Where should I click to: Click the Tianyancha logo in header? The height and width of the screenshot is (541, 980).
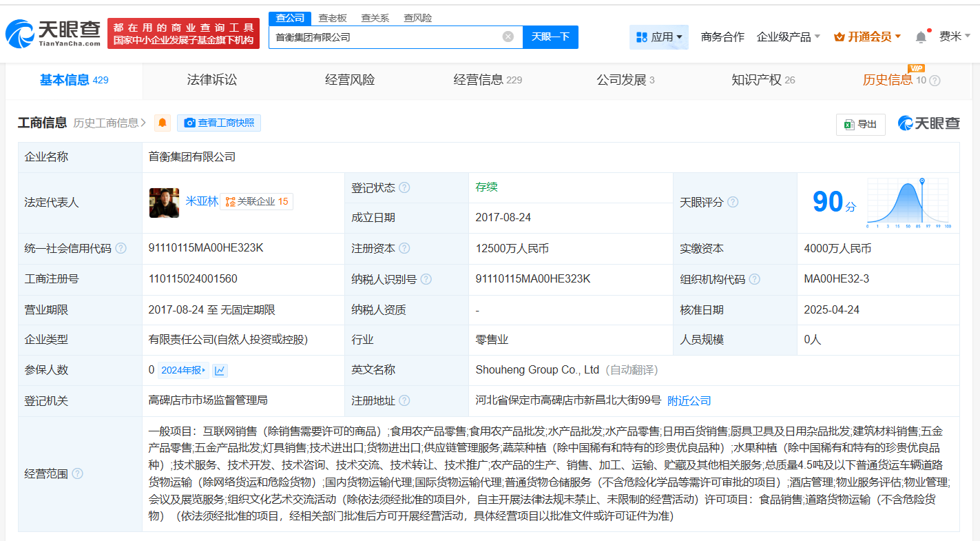53,32
